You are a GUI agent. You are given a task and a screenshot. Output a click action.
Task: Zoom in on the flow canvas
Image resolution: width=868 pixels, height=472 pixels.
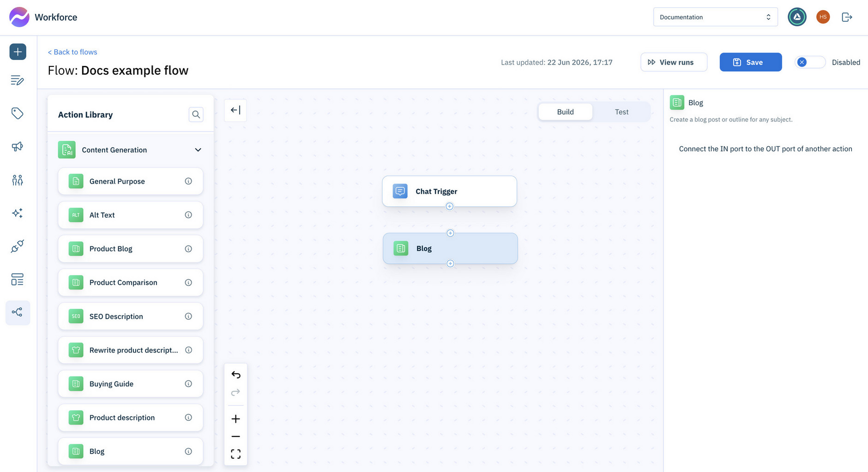[235, 419]
